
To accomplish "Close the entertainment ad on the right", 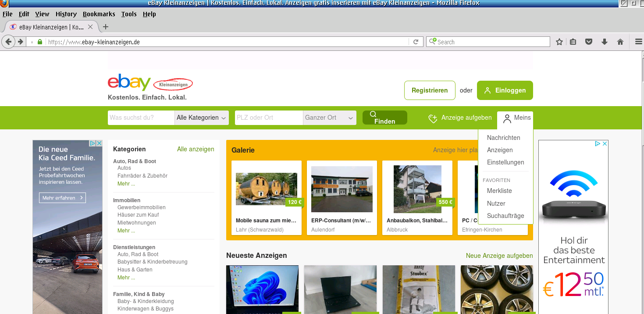I will click(x=605, y=144).
